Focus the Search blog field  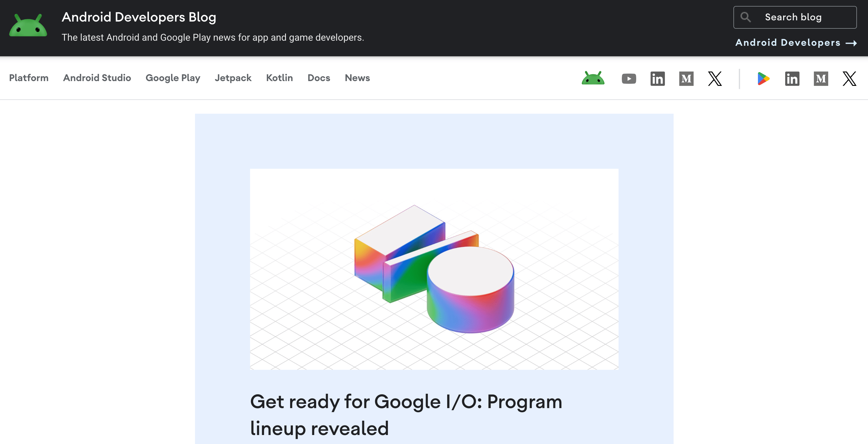[x=802, y=17]
